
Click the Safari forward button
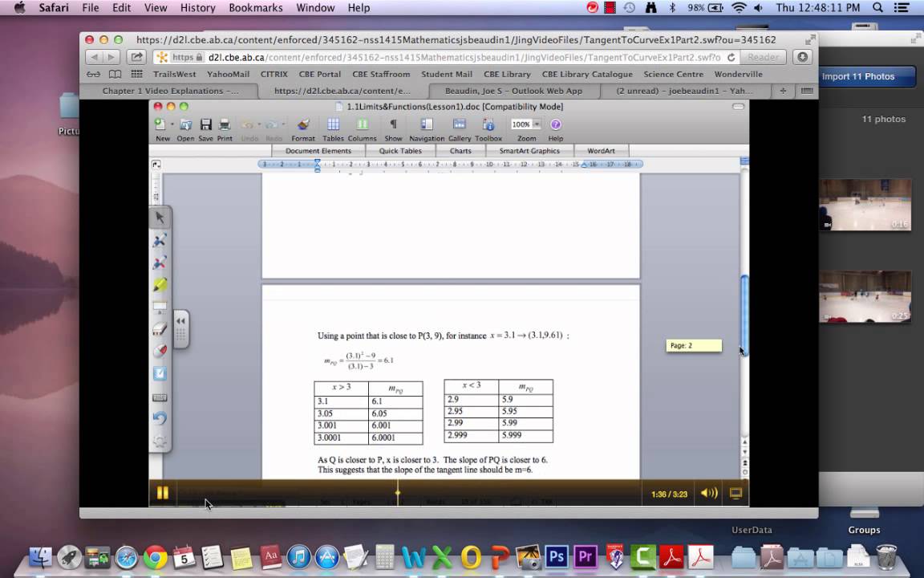click(111, 57)
